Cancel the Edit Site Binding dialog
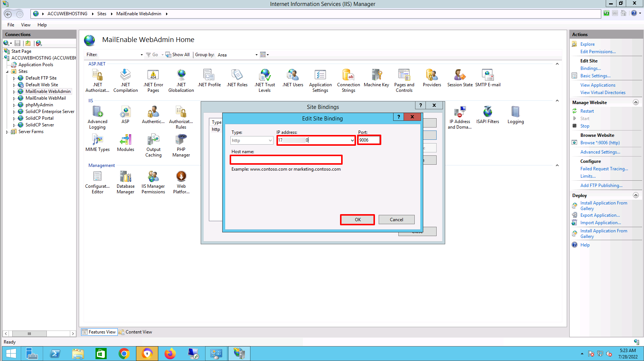The image size is (644, 361). 397,220
